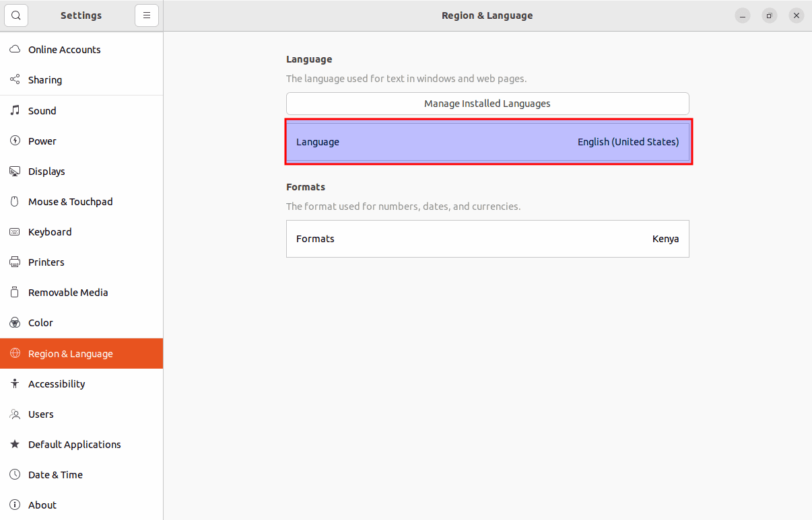Open the hamburger menu in sidebar header
The width and height of the screenshot is (812, 520).
(147, 15)
